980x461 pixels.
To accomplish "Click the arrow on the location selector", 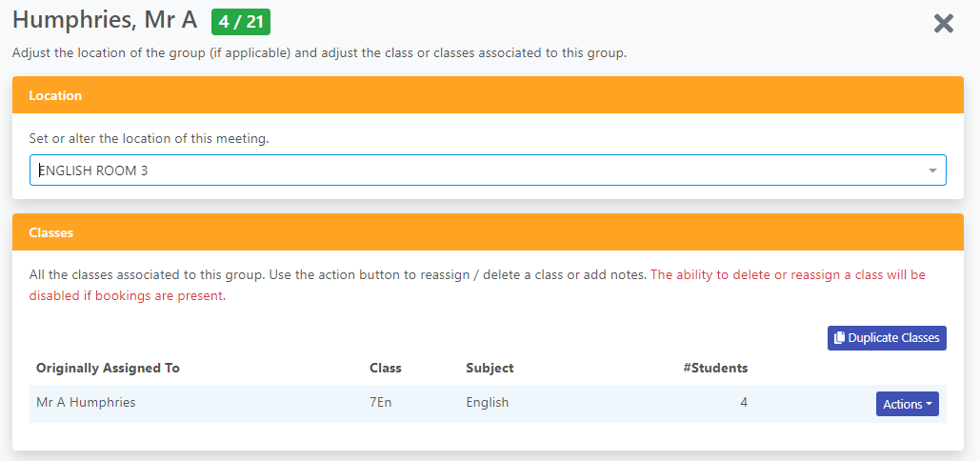I will pos(932,170).
